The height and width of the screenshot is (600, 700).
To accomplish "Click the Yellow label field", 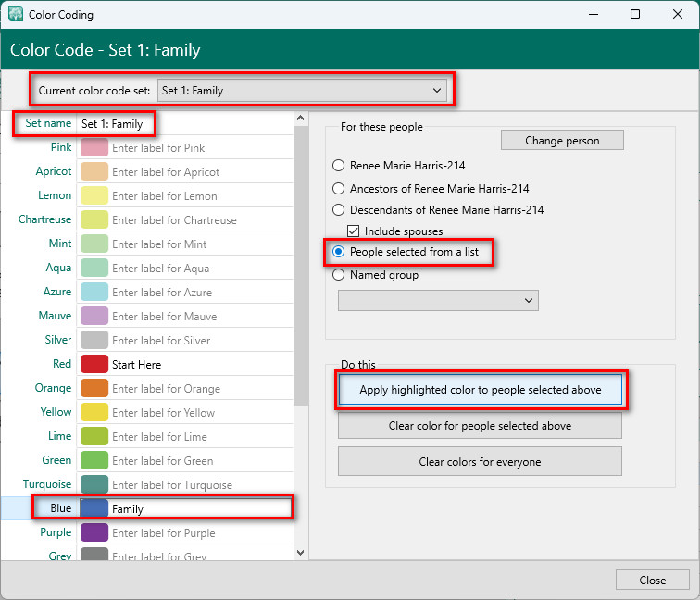I will 201,413.
